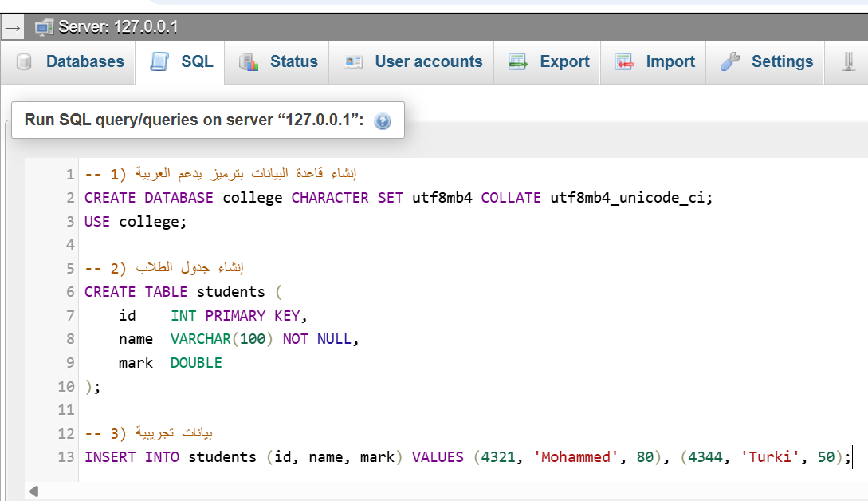
Task: Open the Server: 127.0.0.1 breadcrumb link
Action: click(x=118, y=27)
